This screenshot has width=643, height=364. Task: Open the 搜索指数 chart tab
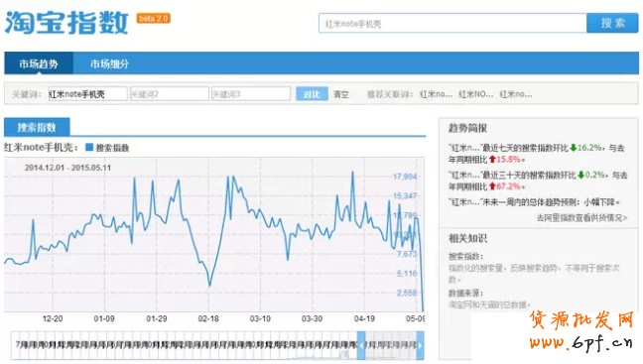[37, 127]
